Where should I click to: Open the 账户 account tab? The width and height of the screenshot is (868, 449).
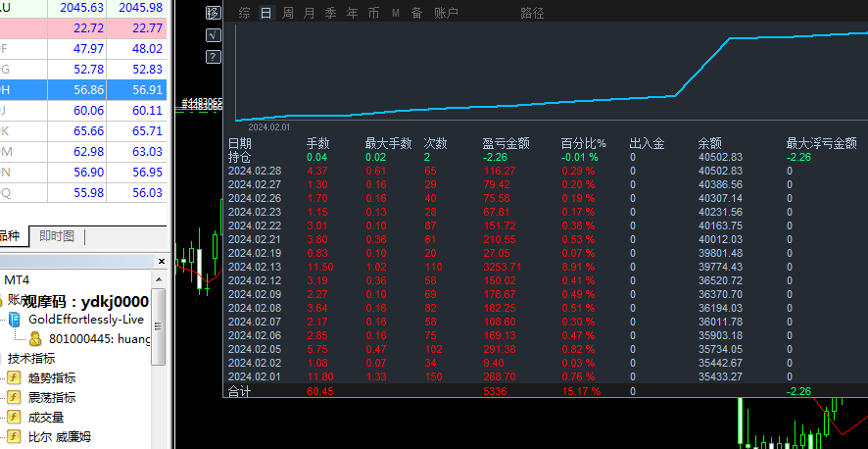click(446, 14)
